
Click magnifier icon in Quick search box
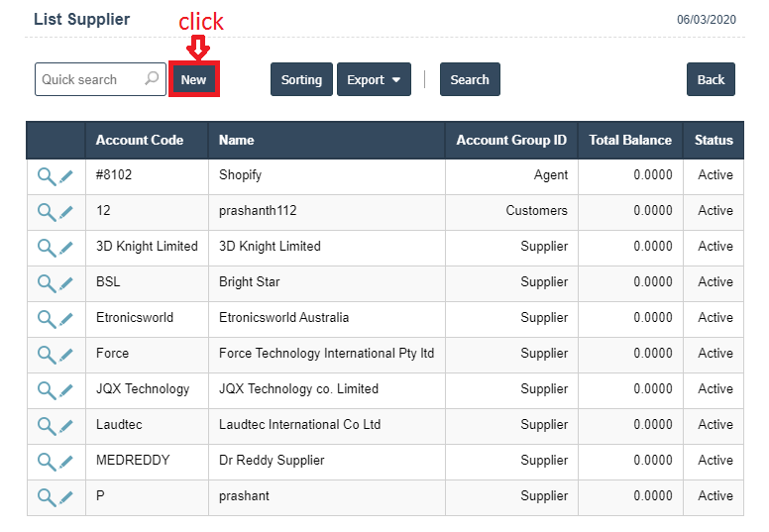pyautogui.click(x=152, y=79)
